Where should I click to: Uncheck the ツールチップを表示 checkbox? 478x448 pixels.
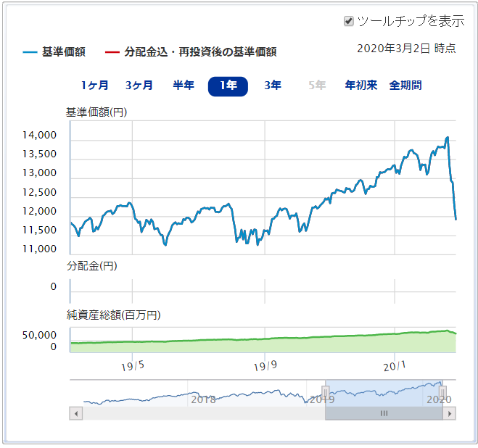coord(348,21)
